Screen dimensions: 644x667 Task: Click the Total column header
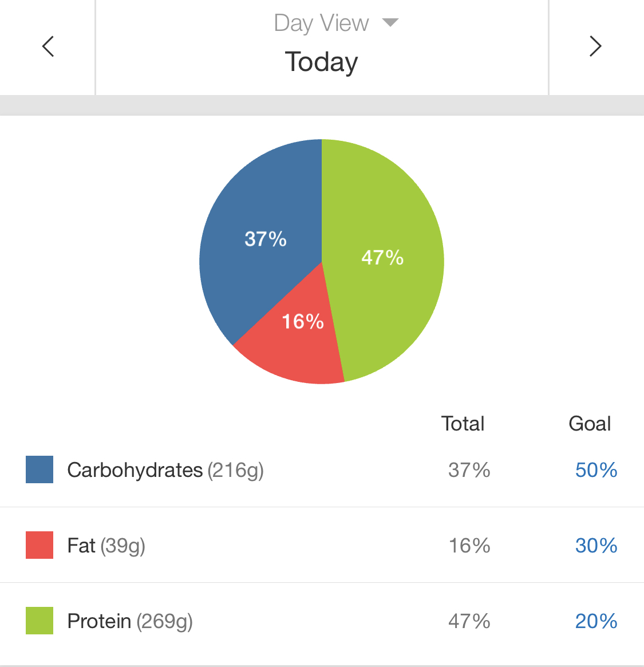click(x=463, y=424)
